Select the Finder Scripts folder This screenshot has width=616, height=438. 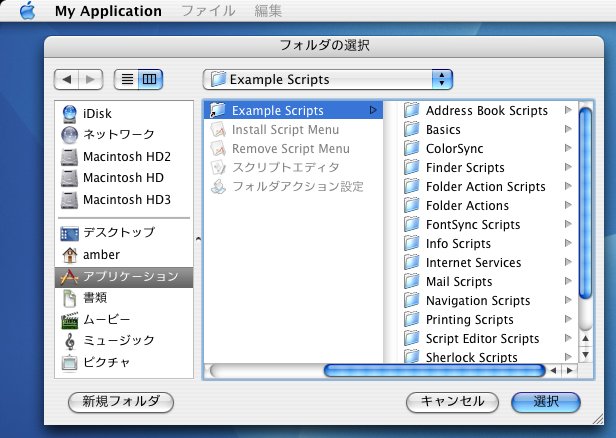[x=487, y=167]
